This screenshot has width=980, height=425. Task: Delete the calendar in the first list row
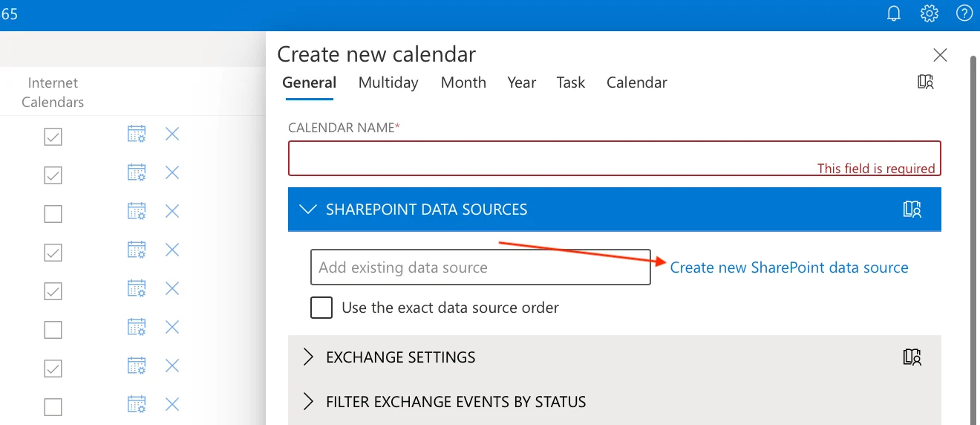[x=172, y=134]
